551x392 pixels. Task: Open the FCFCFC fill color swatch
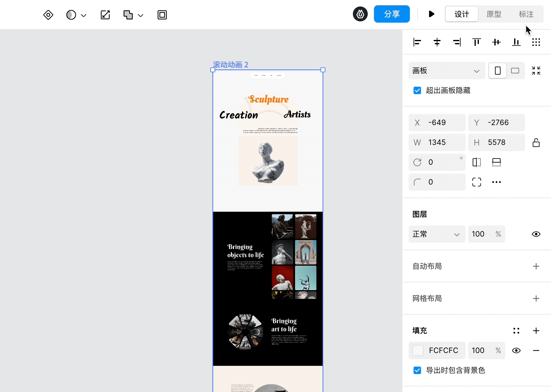tap(418, 351)
